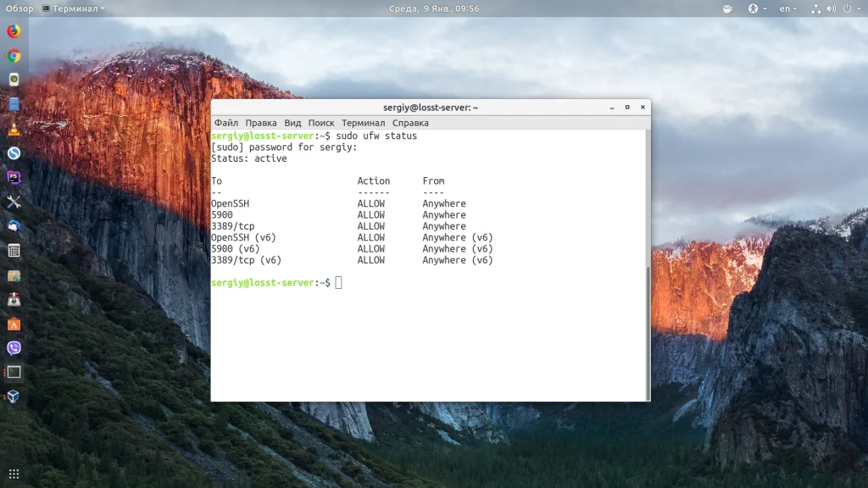The width and height of the screenshot is (868, 488).
Task: Open PhpStorm from the dock
Action: click(x=14, y=177)
